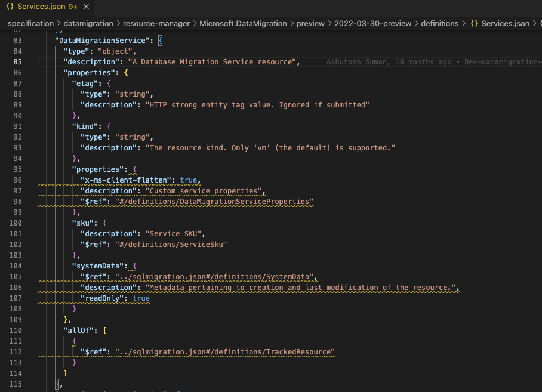This screenshot has width=542, height=392.
Task: Click the "A Database Migration Service resource" string
Action: pyautogui.click(x=213, y=62)
